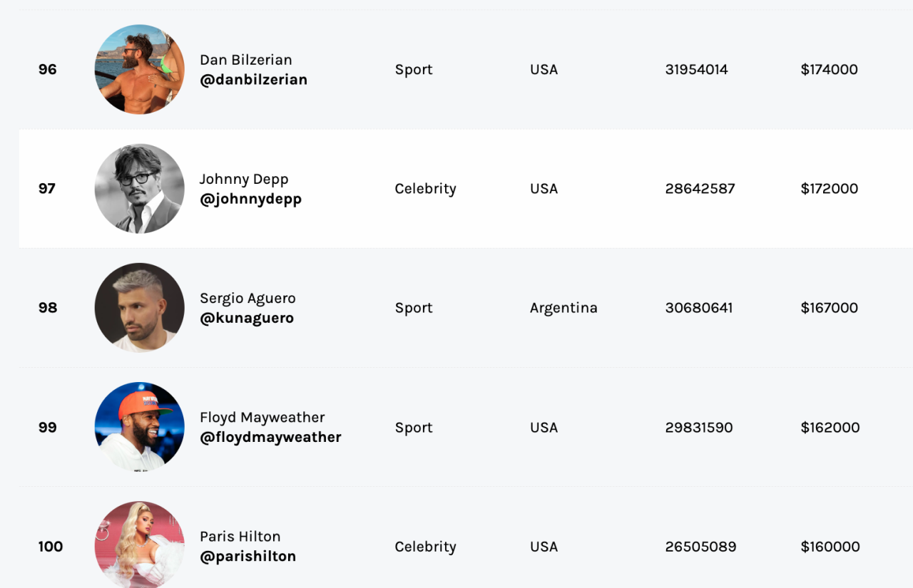
Task: Click the Paris Hilton name text
Action: pos(240,536)
